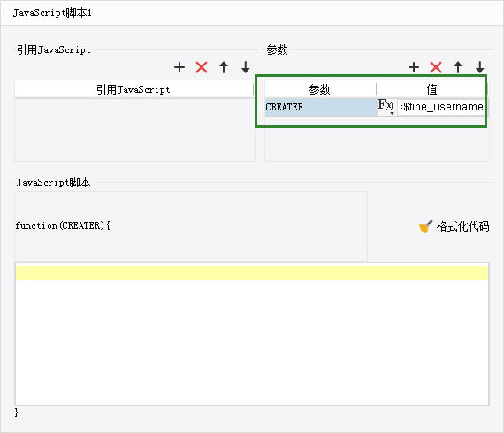Viewport: 504px width, 433px height.
Task: Click the 参数 column header
Action: click(320, 89)
